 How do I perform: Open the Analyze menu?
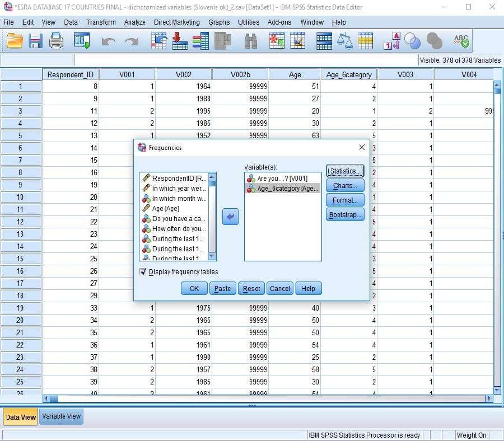tap(134, 22)
